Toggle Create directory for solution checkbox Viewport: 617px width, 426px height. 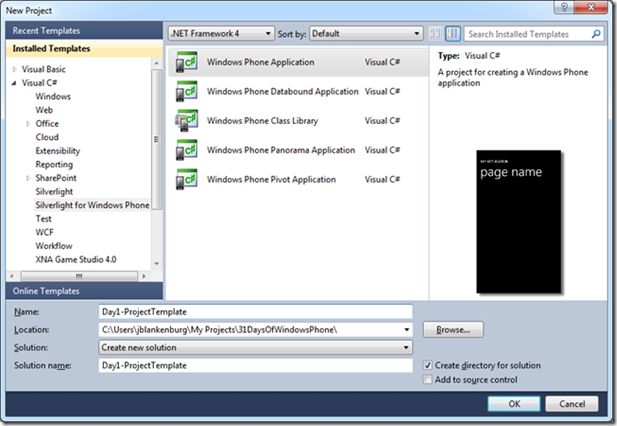[x=428, y=365]
